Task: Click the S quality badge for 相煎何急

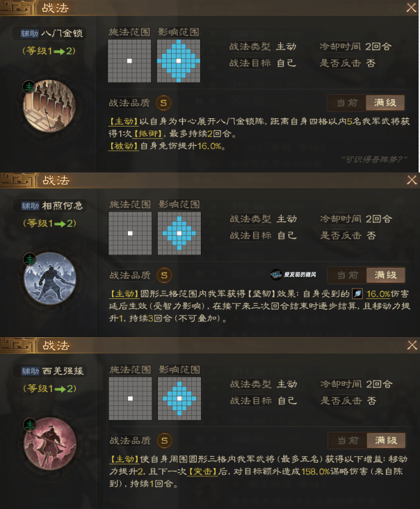Action: point(164,275)
